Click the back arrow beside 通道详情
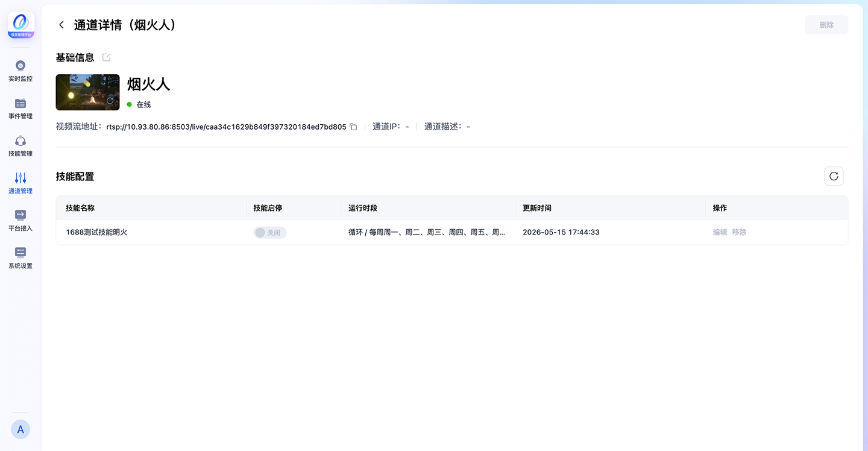Screen dimensions: 868x451 61,25
